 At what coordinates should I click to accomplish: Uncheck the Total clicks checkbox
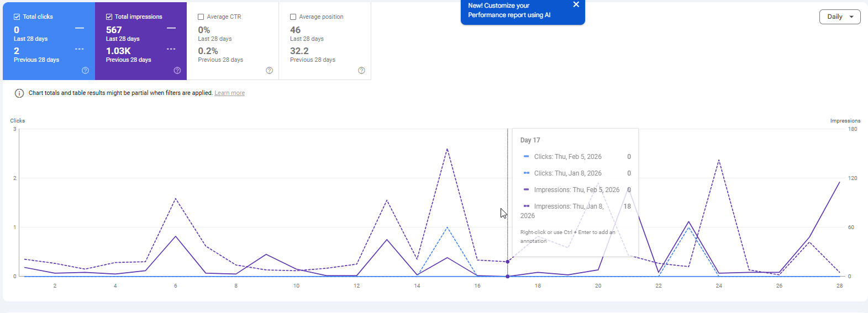[x=17, y=17]
